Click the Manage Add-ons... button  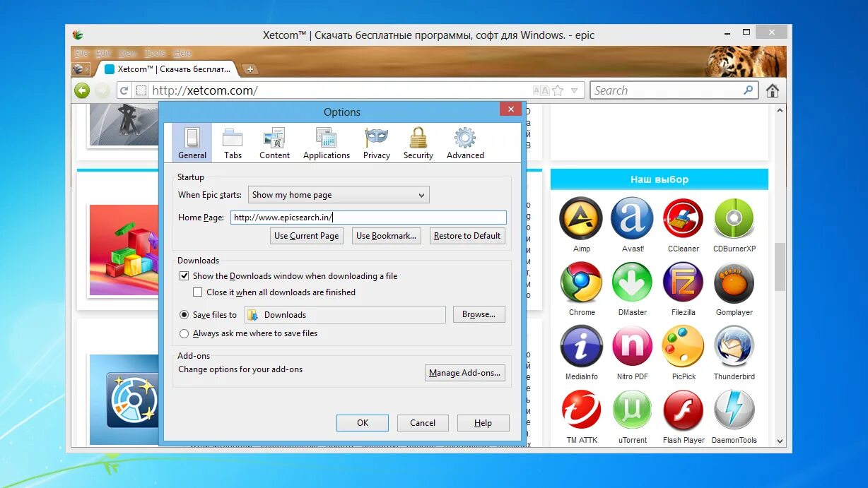[x=465, y=373]
